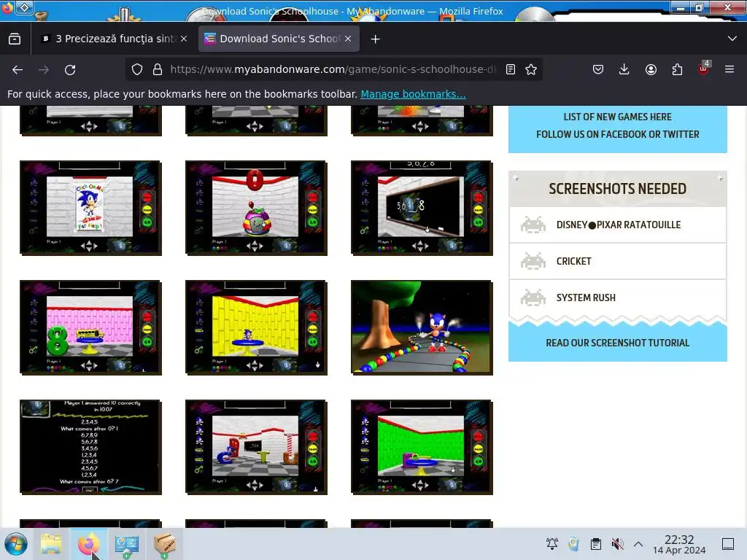Image resolution: width=747 pixels, height=560 pixels.
Task: Open the yellow room screenshot thumbnail
Action: 256,327
